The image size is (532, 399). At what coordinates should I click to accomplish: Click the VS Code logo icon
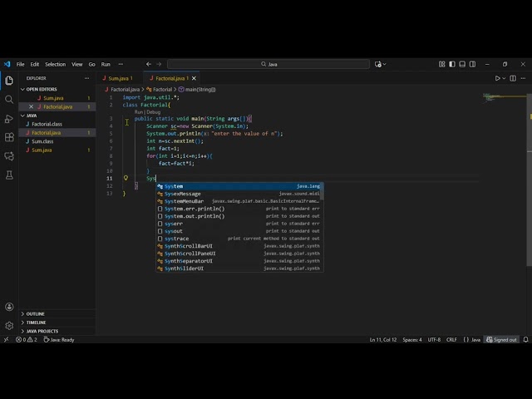pos(7,64)
